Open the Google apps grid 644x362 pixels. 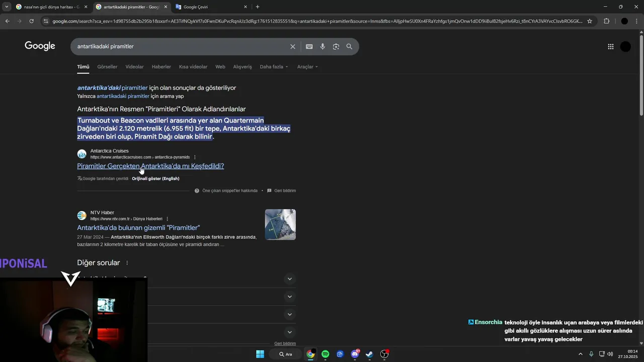(610, 46)
